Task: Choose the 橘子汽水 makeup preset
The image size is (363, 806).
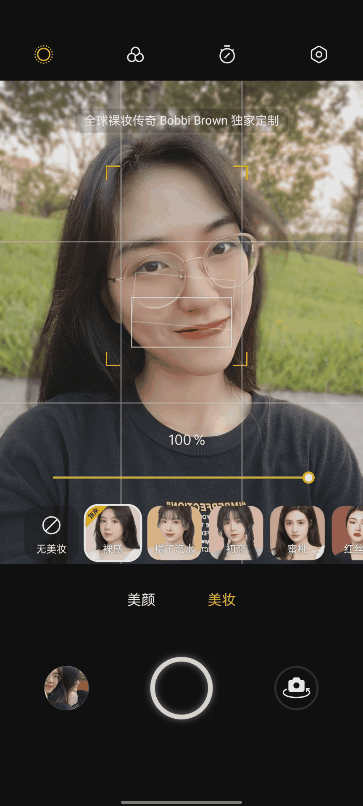Action: (x=174, y=533)
